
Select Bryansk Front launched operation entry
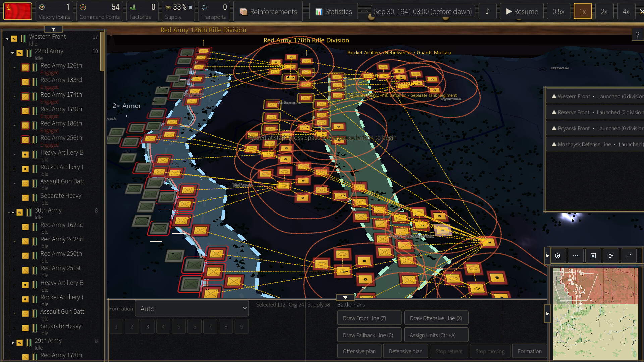[x=595, y=128]
